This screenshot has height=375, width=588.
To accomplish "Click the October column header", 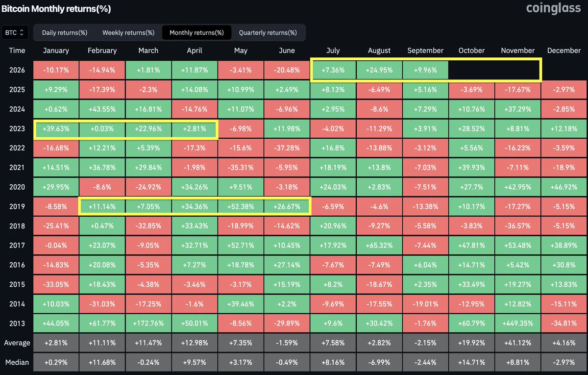I will pyautogui.click(x=471, y=50).
